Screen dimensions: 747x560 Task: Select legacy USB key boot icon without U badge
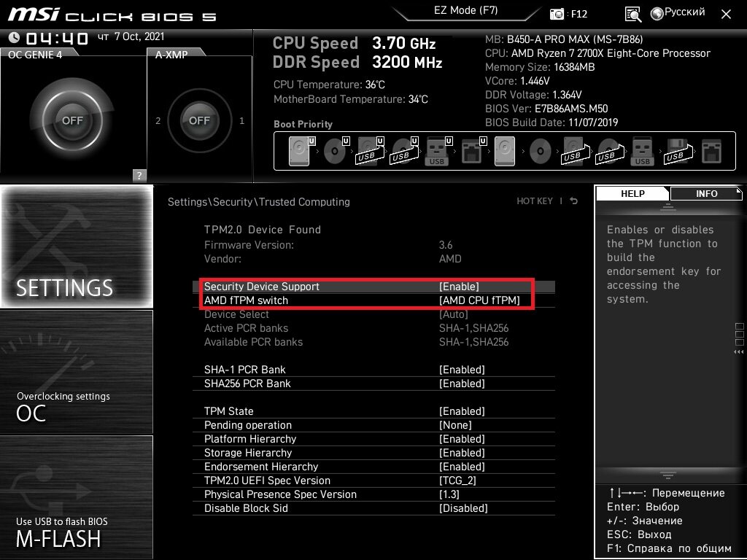pyautogui.click(x=642, y=151)
